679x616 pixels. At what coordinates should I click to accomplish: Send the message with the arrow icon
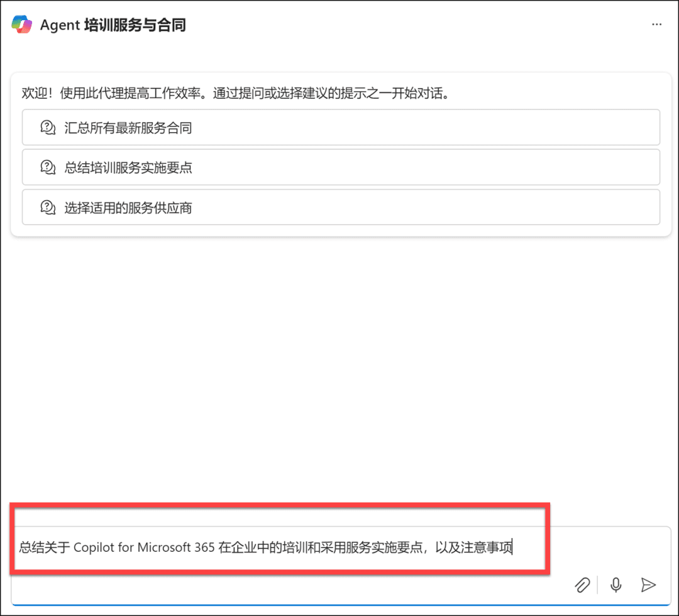coord(648,585)
